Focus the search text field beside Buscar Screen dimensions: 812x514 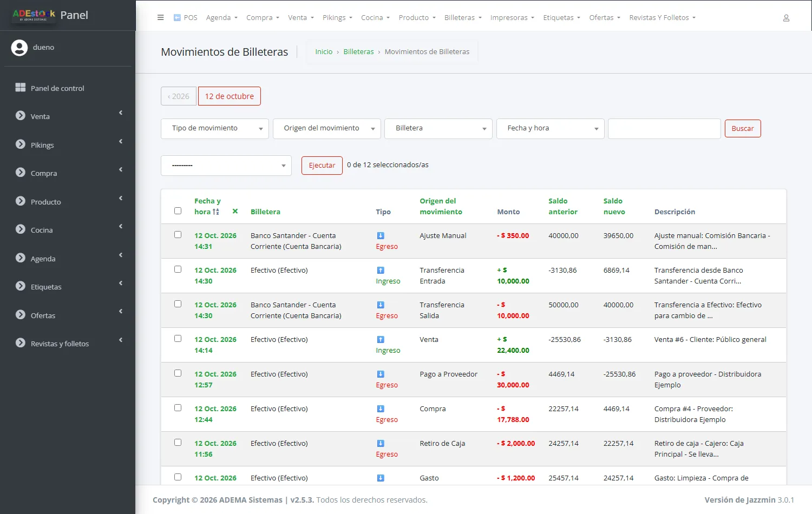(664, 129)
